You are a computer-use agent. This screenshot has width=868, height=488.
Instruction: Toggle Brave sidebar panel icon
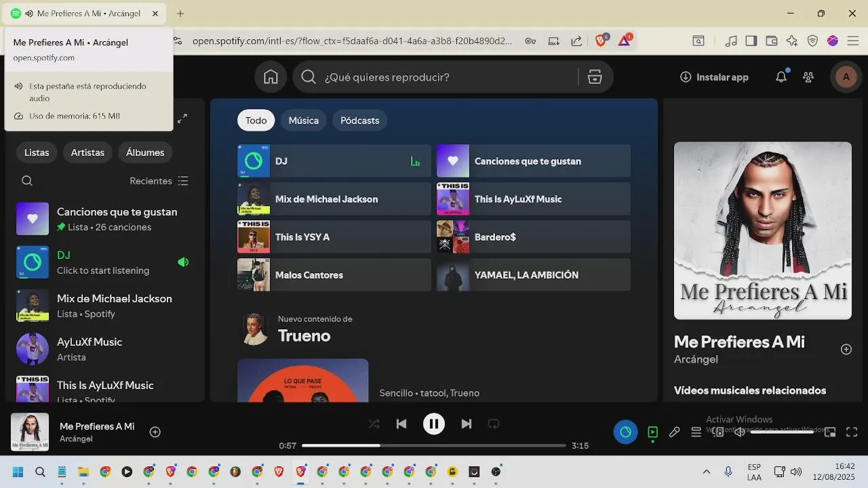coord(751,41)
